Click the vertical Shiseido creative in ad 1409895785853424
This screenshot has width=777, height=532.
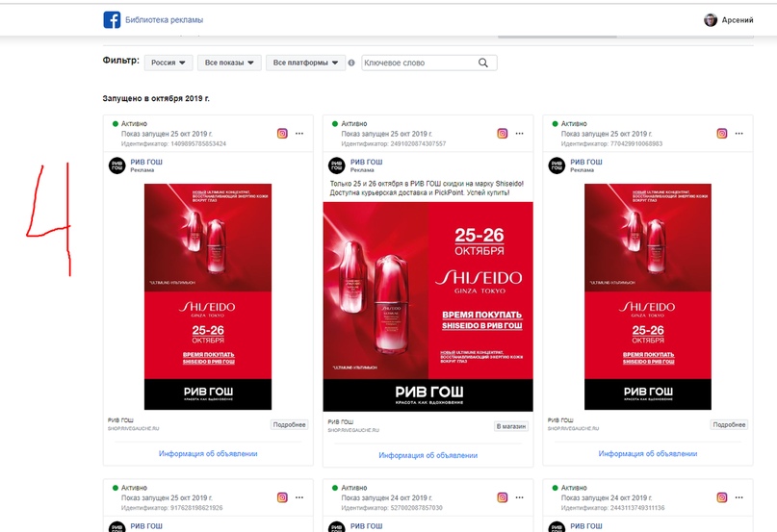click(208, 296)
